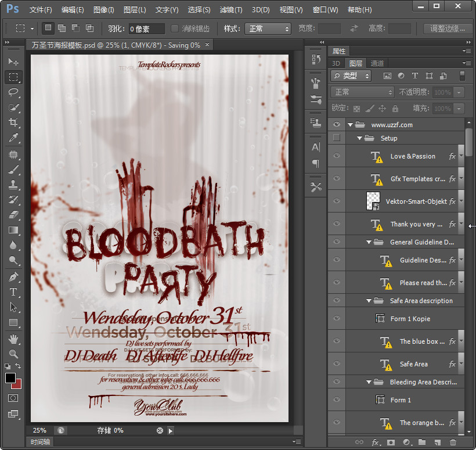Click the feather 羽化 input field
The width and height of the screenshot is (476, 450).
coord(146,28)
